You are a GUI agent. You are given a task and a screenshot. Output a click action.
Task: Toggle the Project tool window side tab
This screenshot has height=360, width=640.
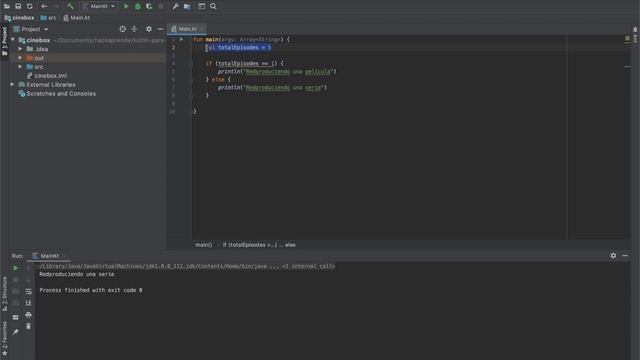(4, 41)
